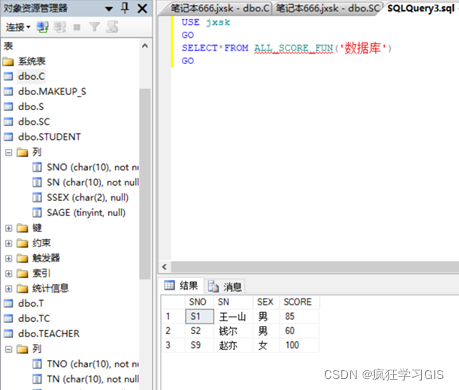Pin the Object Explorer panel

coord(125,8)
